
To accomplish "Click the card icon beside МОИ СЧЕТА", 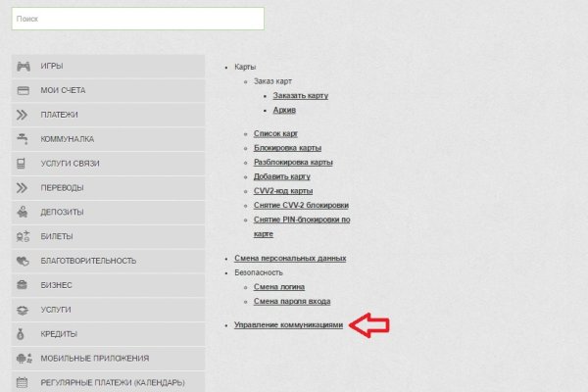I will tap(22, 90).
